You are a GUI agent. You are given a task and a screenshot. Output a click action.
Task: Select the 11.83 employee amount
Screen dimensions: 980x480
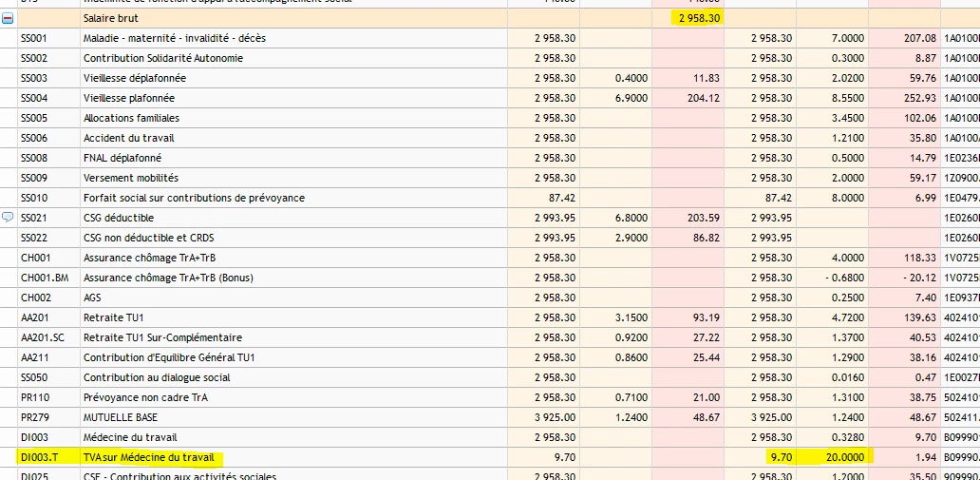(707, 78)
